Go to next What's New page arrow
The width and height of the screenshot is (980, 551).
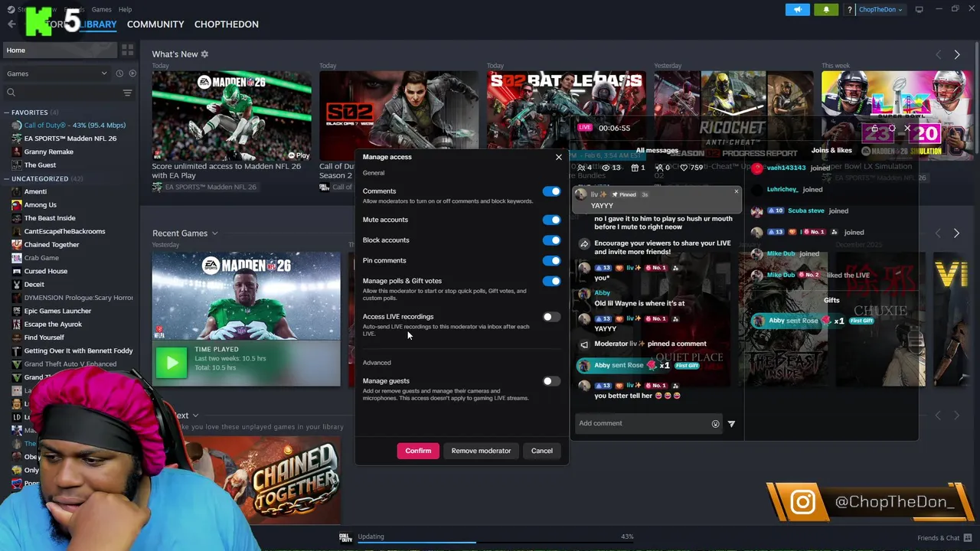pos(956,54)
